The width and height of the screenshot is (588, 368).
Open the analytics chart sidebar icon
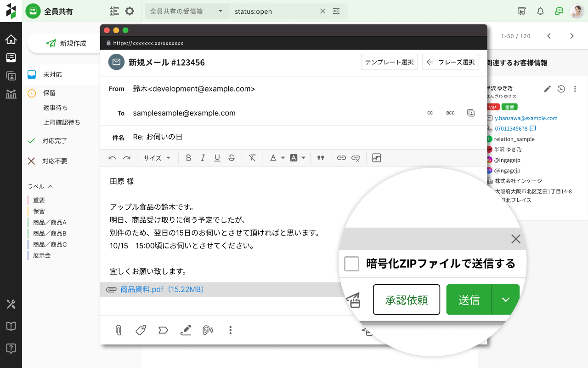point(11,94)
